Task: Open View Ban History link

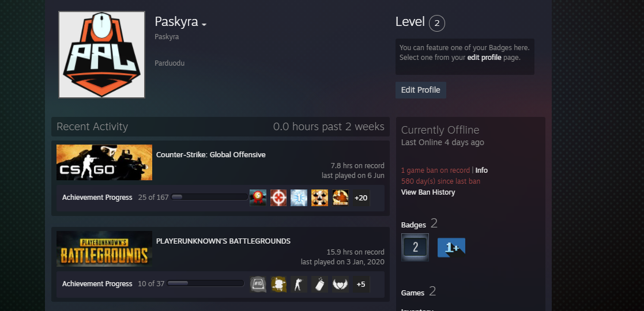Action: click(428, 192)
